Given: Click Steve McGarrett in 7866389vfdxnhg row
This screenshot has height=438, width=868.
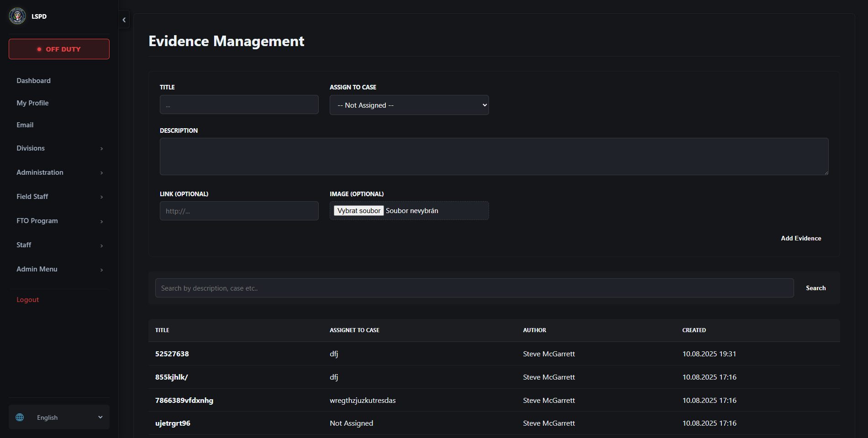Looking at the screenshot, I should point(549,401).
